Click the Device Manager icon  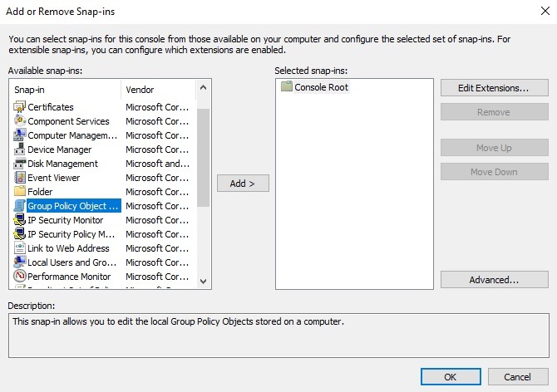point(20,149)
